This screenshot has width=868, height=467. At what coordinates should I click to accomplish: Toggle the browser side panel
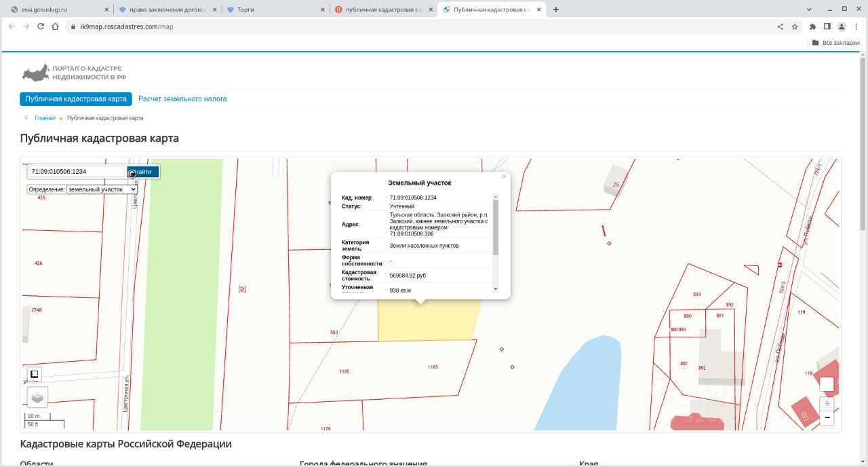[827, 26]
